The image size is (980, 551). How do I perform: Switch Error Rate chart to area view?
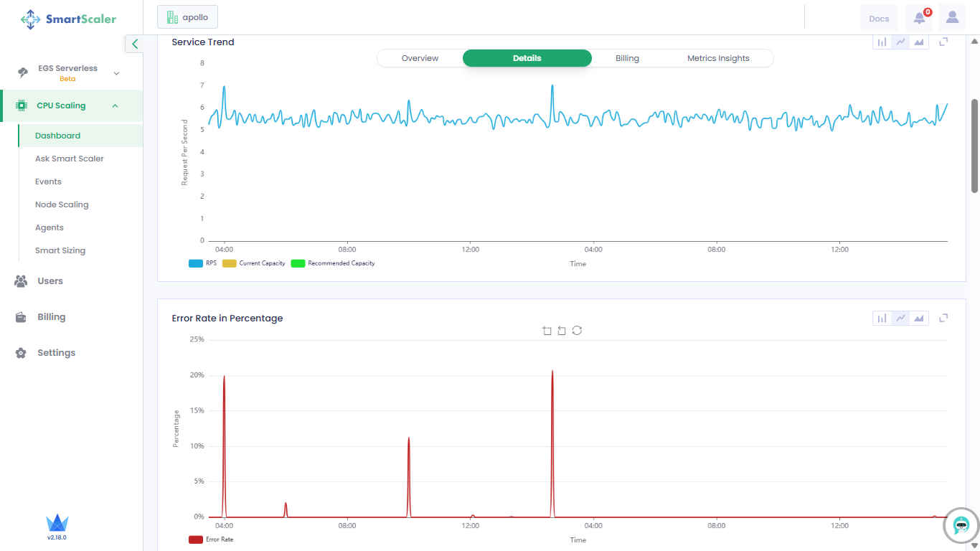coord(919,318)
